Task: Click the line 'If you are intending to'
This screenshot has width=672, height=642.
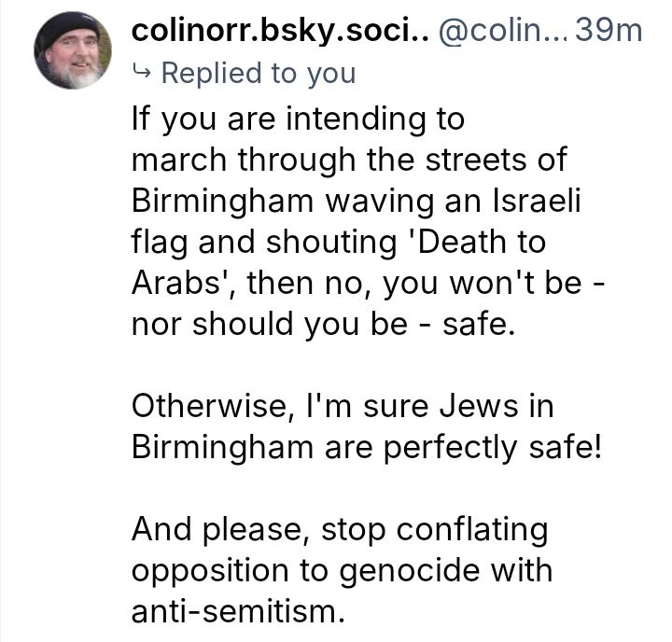Action: point(298,120)
